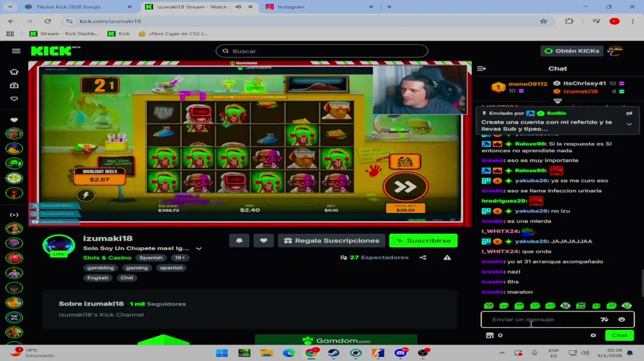Screen dimensions: 644x361
Task: Expand the chat leaderboard arrow
Action: [558, 101]
